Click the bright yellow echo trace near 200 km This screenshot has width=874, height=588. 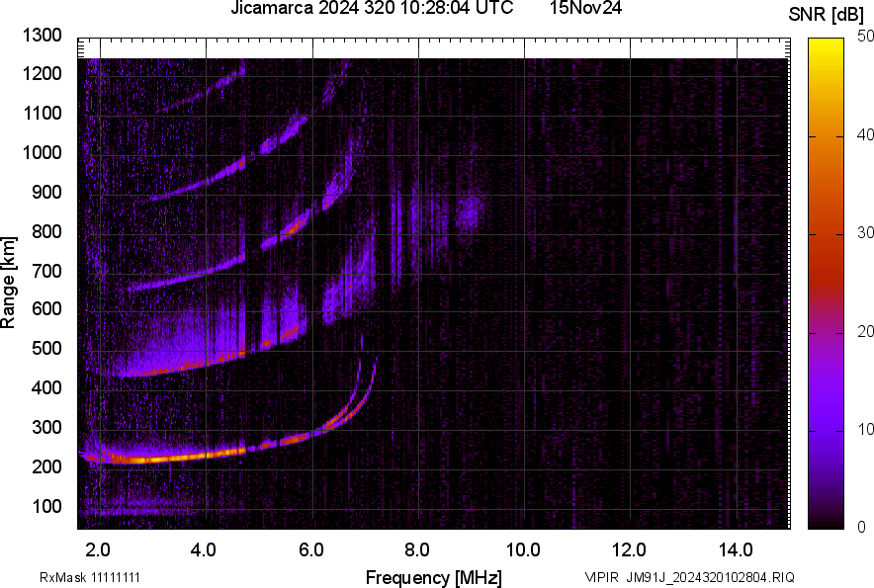[x=178, y=458]
